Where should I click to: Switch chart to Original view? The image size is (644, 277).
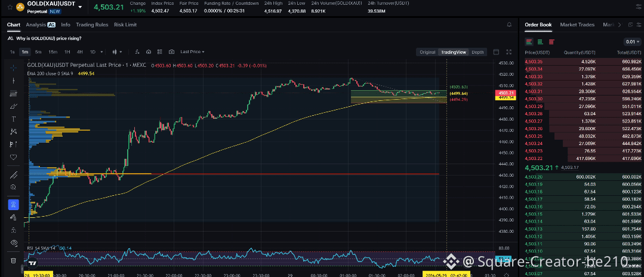(x=427, y=52)
